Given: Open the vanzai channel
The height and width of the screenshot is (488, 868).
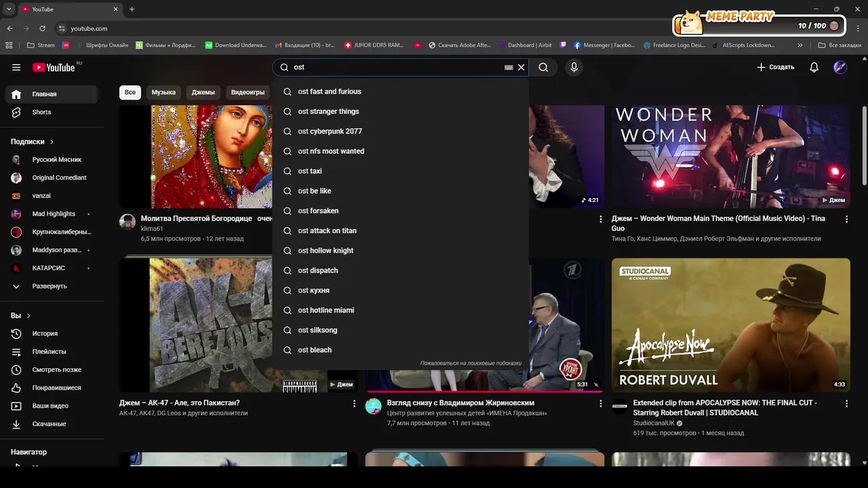Looking at the screenshot, I should click(52, 196).
